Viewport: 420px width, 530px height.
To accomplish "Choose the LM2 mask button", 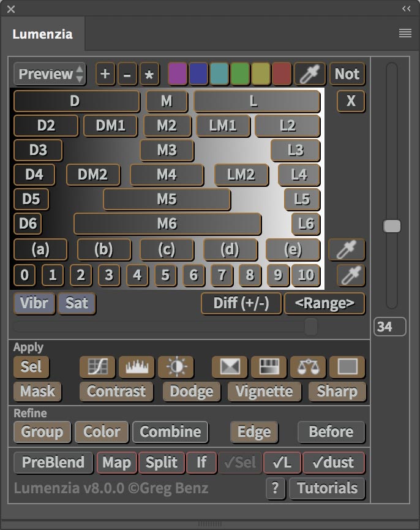I will 241,175.
